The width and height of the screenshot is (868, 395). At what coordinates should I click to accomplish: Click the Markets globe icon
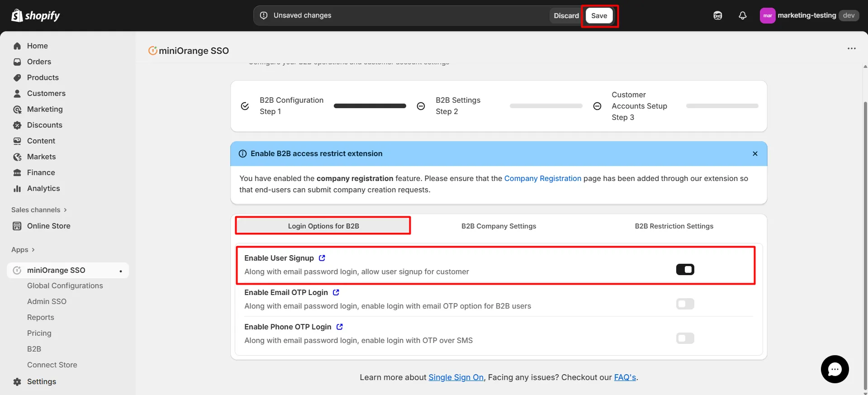tap(17, 157)
